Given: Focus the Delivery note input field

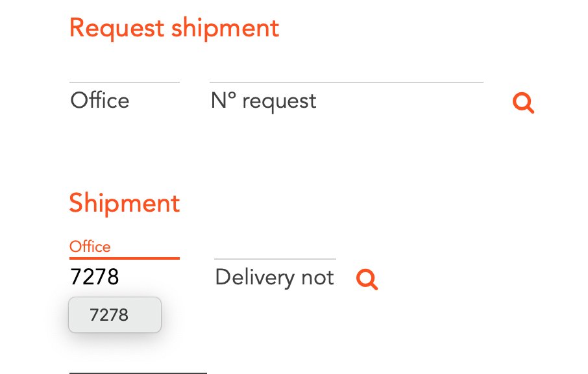Looking at the screenshot, I should 275,277.
